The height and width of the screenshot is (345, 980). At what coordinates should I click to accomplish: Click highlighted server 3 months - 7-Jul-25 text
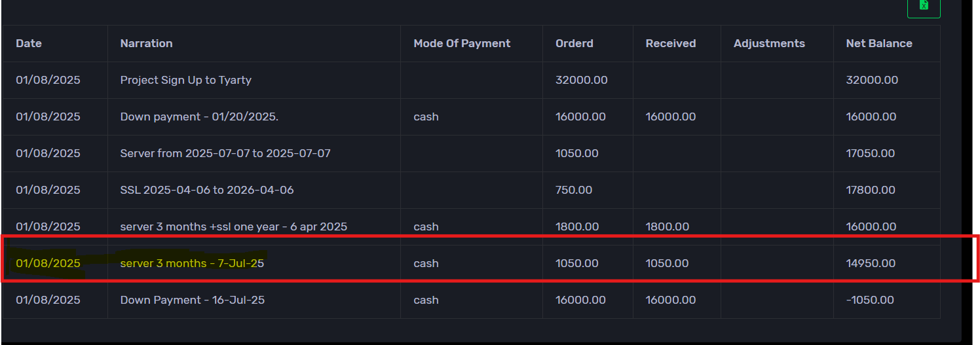click(x=191, y=263)
